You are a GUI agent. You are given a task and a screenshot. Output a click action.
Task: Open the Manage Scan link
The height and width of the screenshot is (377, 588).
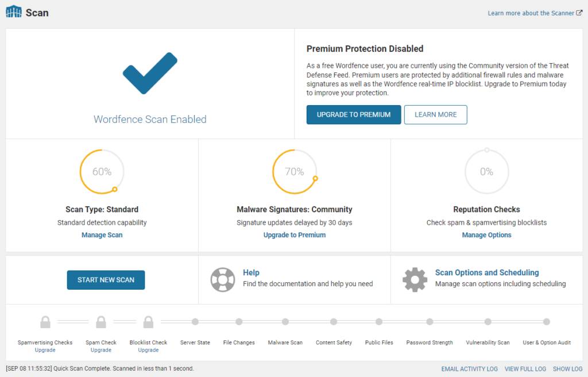(102, 235)
